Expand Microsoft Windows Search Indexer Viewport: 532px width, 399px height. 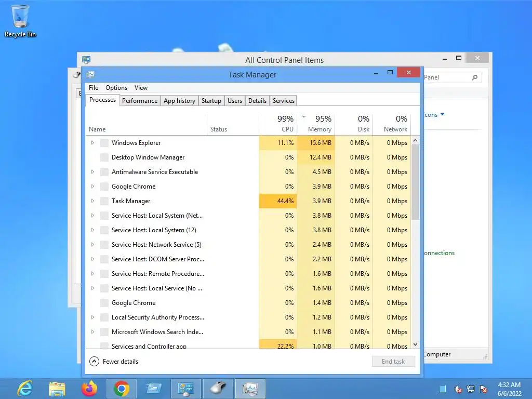[92, 332]
